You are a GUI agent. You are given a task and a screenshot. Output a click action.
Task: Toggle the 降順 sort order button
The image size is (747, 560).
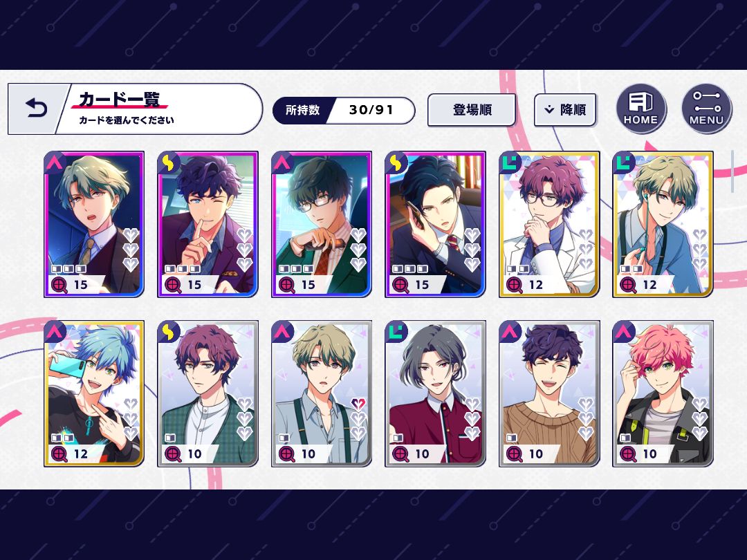[x=565, y=110]
